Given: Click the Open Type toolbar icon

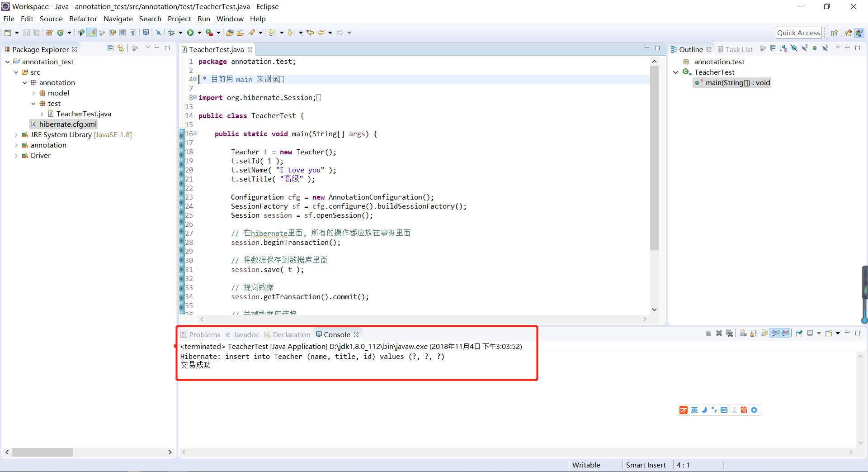Looking at the screenshot, I should [x=230, y=33].
